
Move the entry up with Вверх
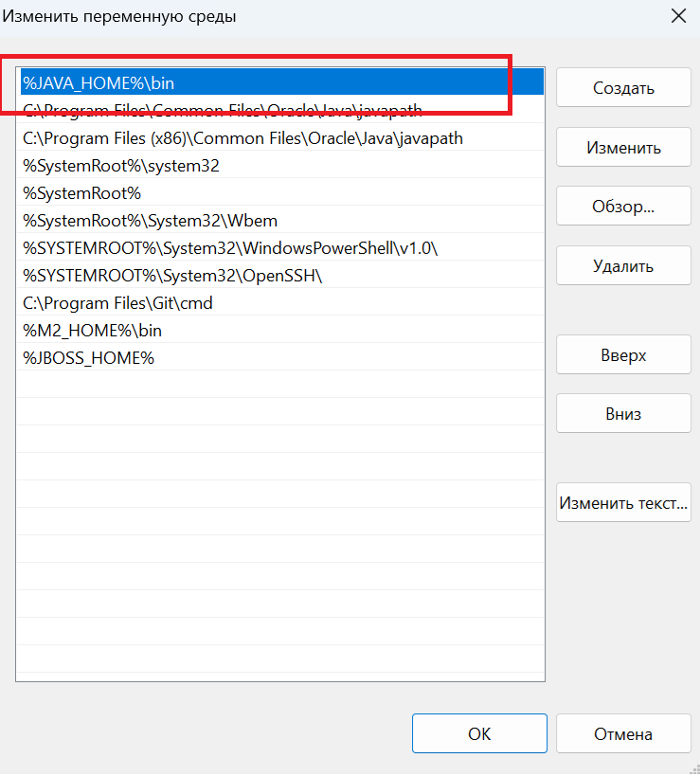[x=623, y=355]
